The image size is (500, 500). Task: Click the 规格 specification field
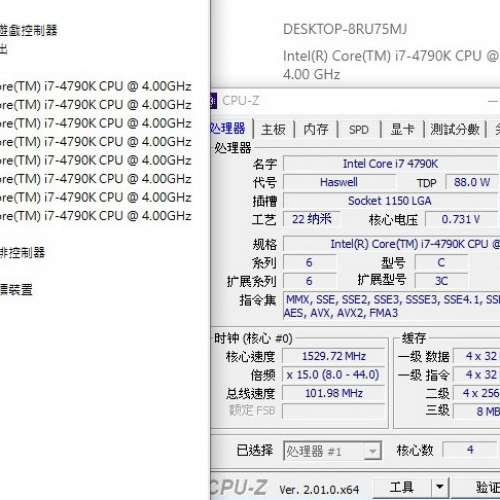coord(391,244)
